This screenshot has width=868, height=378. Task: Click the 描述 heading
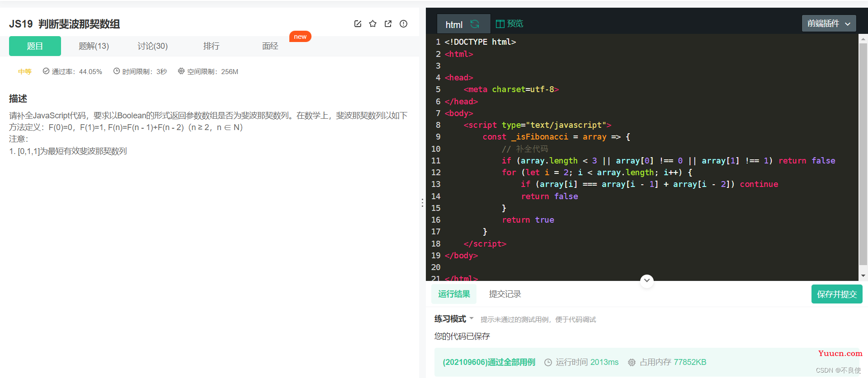point(18,98)
